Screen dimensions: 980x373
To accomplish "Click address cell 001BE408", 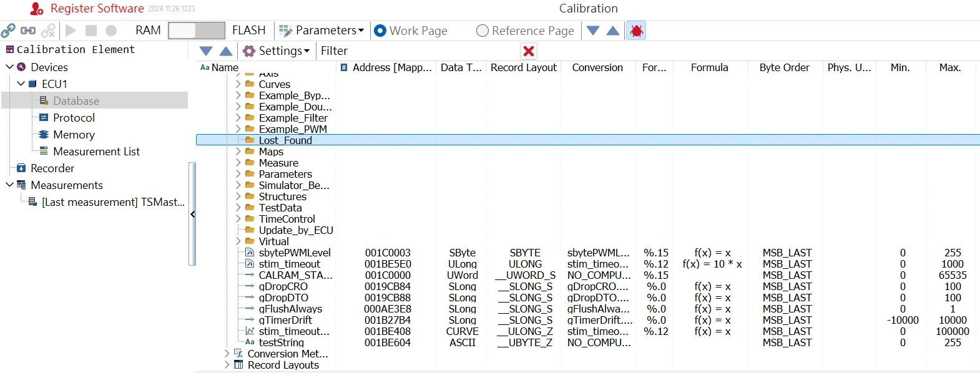I will pos(388,331).
